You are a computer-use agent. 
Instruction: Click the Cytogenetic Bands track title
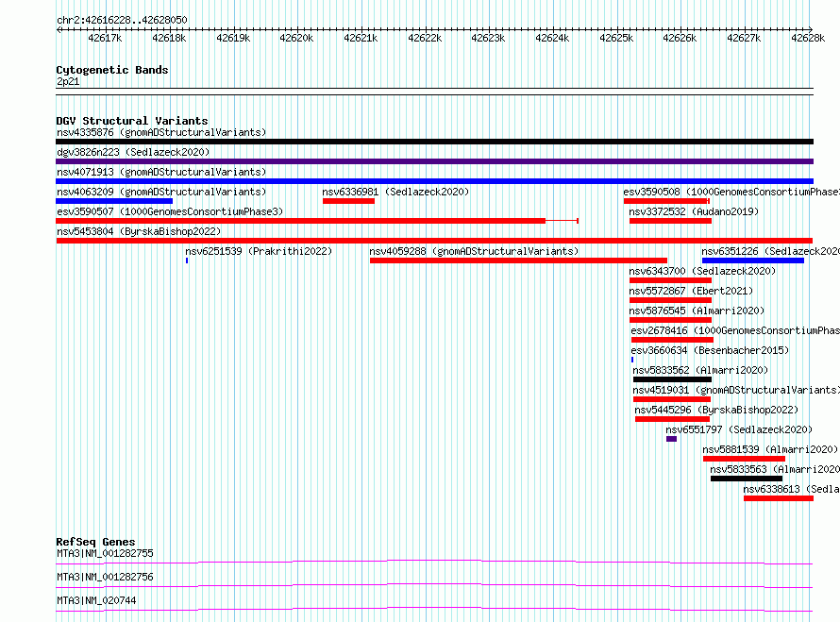click(112, 70)
